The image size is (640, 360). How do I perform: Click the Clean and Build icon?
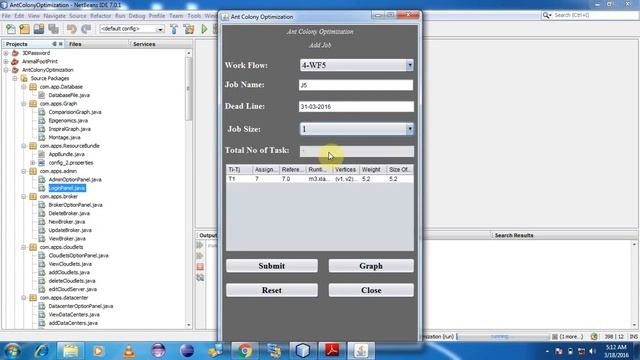189,29
